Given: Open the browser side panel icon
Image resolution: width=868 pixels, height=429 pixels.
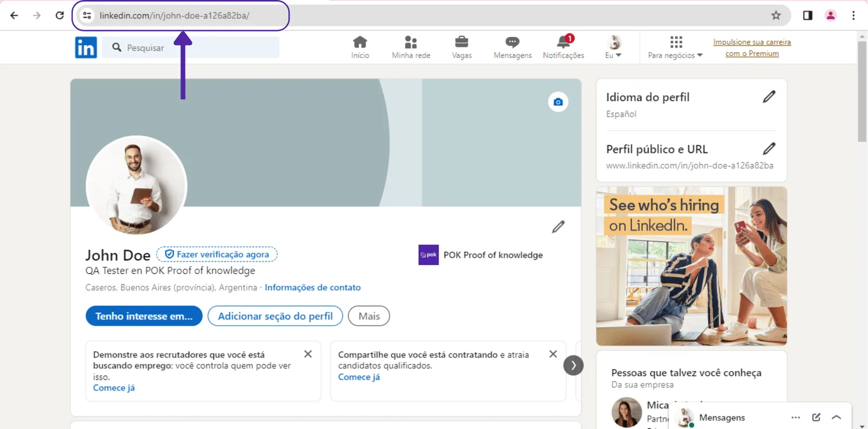Looking at the screenshot, I should point(807,15).
